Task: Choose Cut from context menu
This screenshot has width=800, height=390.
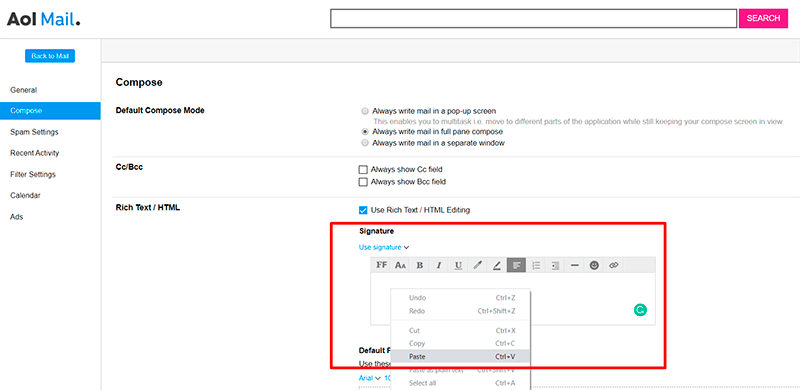Action: pyautogui.click(x=461, y=330)
